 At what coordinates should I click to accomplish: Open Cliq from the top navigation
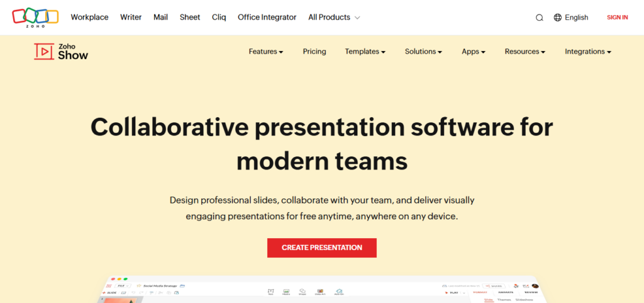(219, 17)
